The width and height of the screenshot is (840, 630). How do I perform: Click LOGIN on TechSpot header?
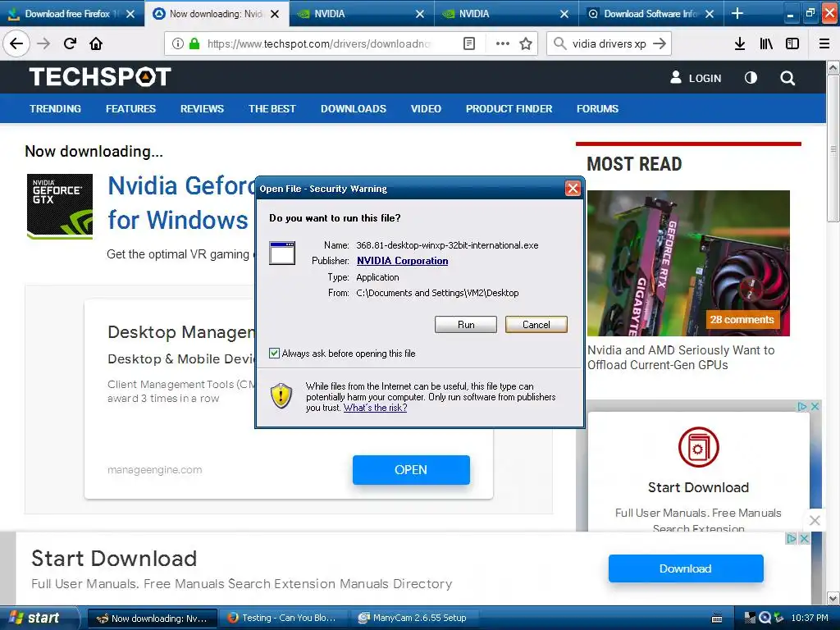click(x=696, y=78)
